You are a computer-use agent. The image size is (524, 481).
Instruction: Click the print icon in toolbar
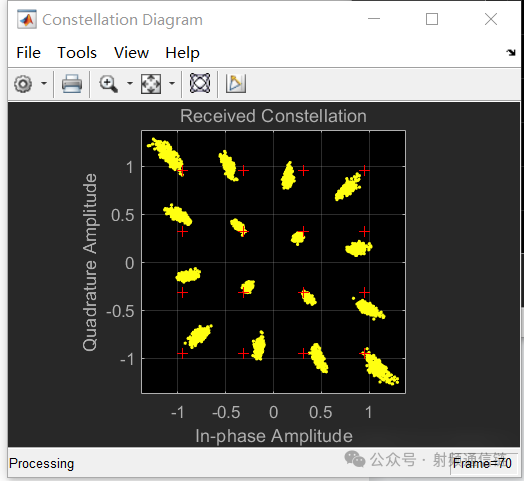click(72, 84)
